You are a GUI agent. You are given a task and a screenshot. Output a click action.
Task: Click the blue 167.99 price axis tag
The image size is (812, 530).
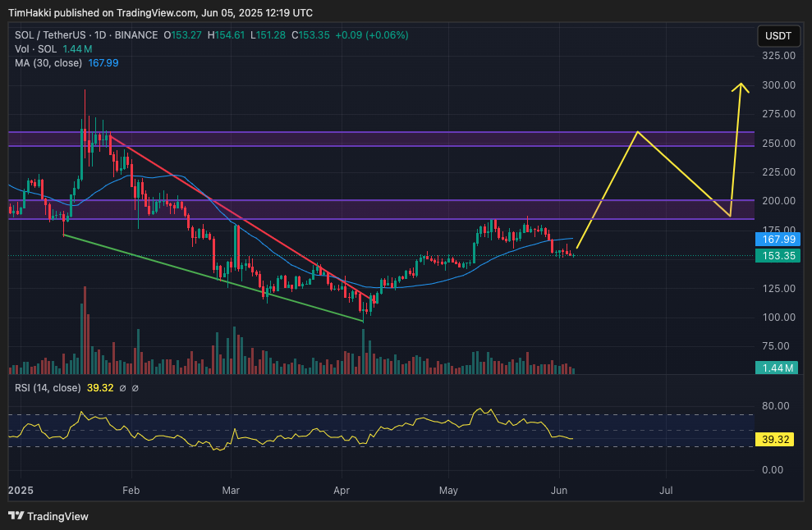[x=778, y=239]
